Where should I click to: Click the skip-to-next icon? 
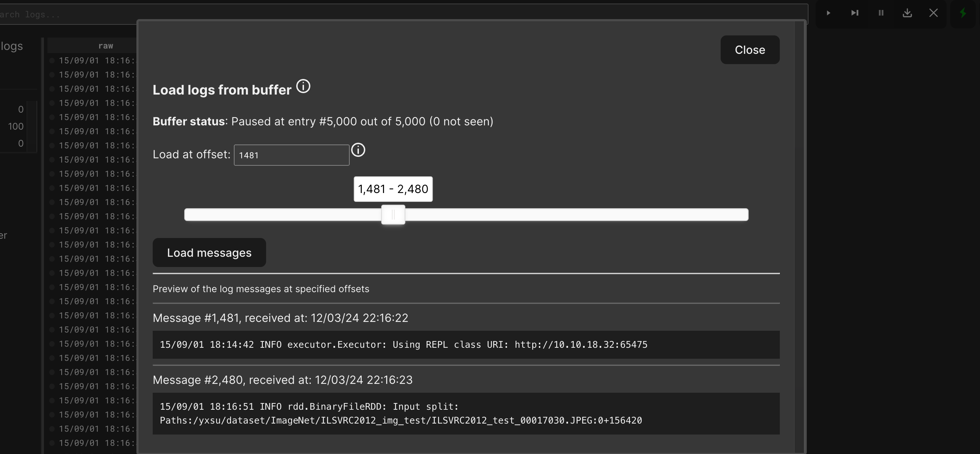[x=855, y=13]
